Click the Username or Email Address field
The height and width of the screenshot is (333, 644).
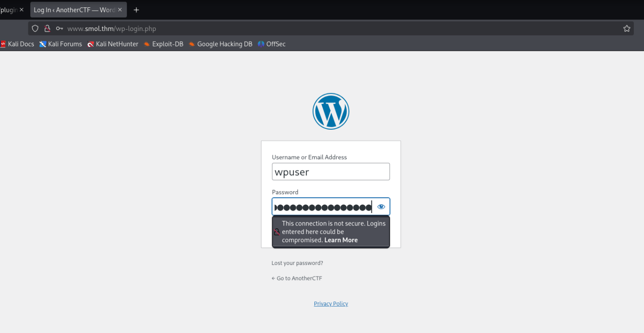coord(331,172)
